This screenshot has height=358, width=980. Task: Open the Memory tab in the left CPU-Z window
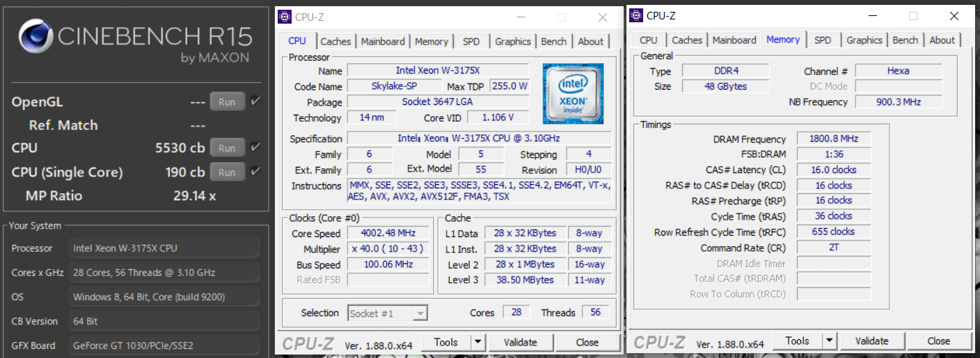432,42
